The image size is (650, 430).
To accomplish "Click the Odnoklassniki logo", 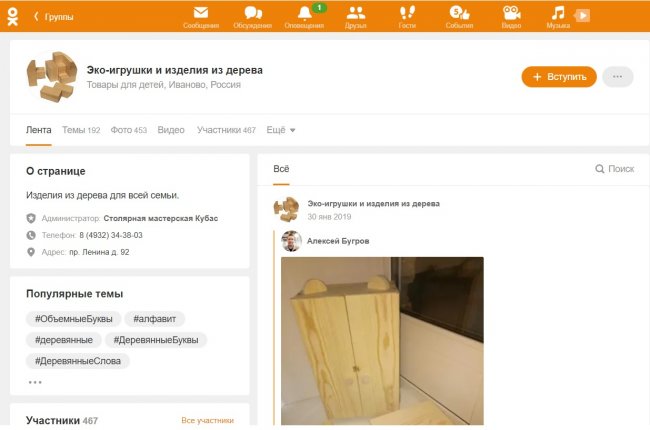I will [12, 15].
